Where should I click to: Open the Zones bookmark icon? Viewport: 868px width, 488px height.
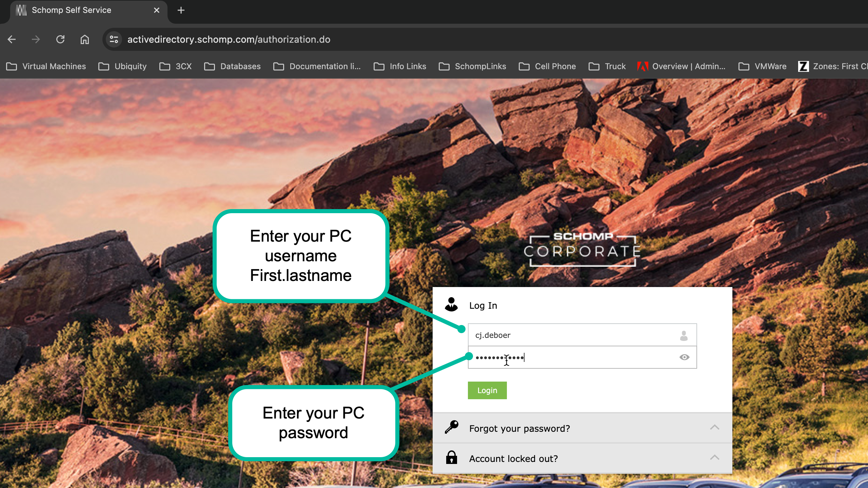803,66
